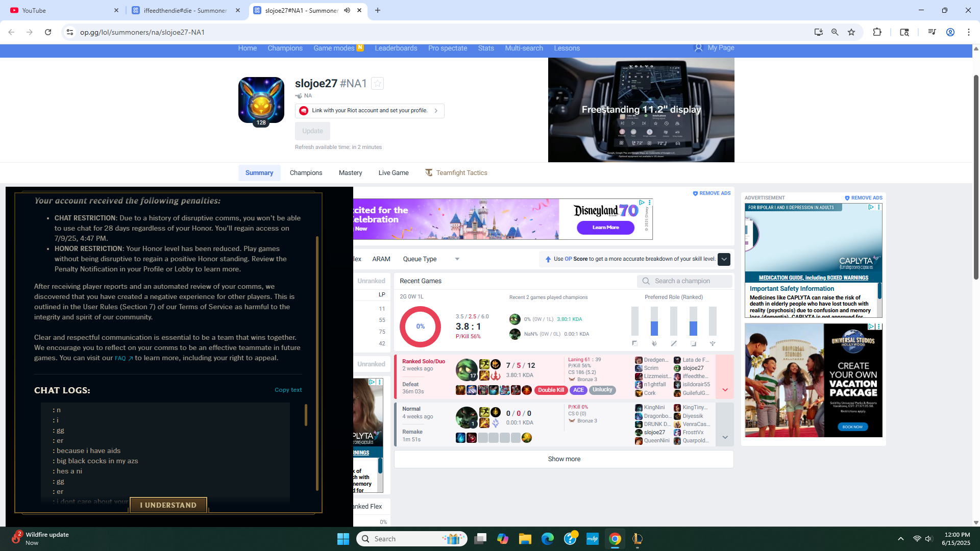Focus the Search a champion field
Image resolution: width=980 pixels, height=551 pixels.
coord(684,281)
